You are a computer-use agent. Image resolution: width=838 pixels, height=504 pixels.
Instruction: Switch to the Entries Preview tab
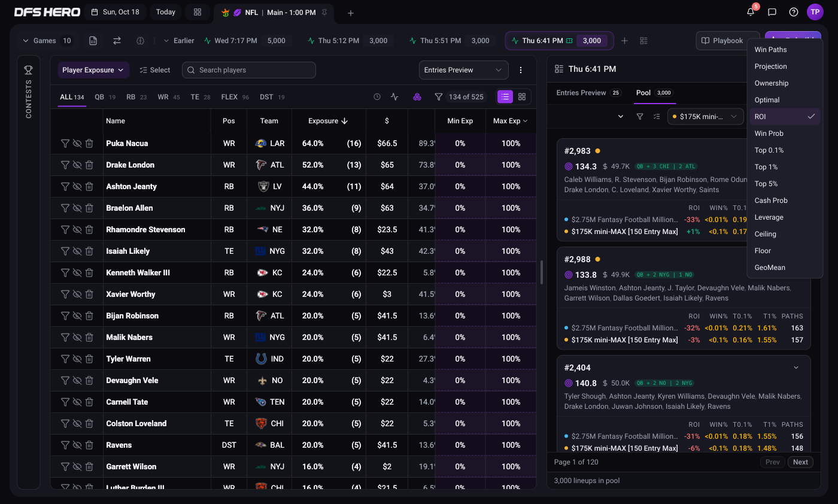click(x=588, y=93)
